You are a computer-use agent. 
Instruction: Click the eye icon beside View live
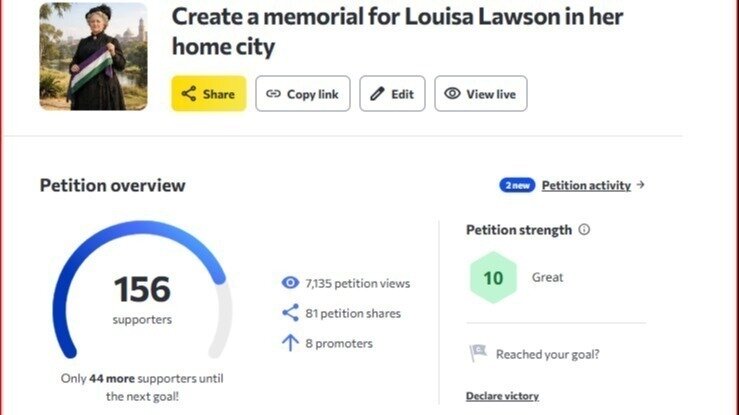coord(452,93)
